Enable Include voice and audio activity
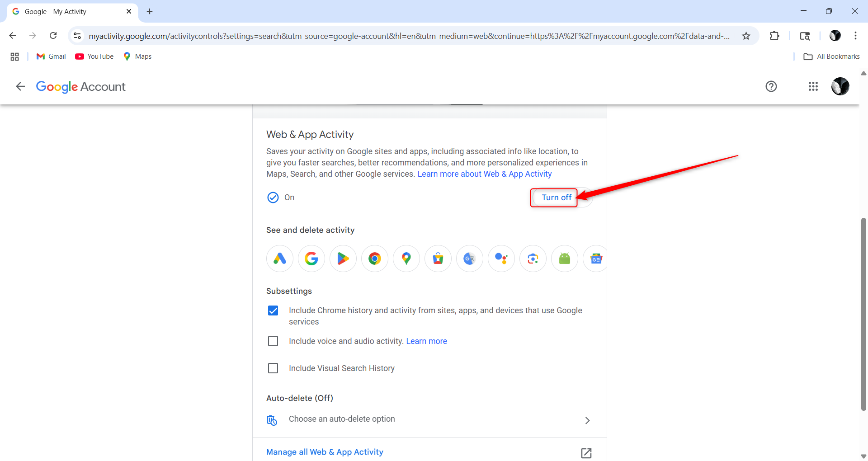The width and height of the screenshot is (868, 461). coord(273,341)
